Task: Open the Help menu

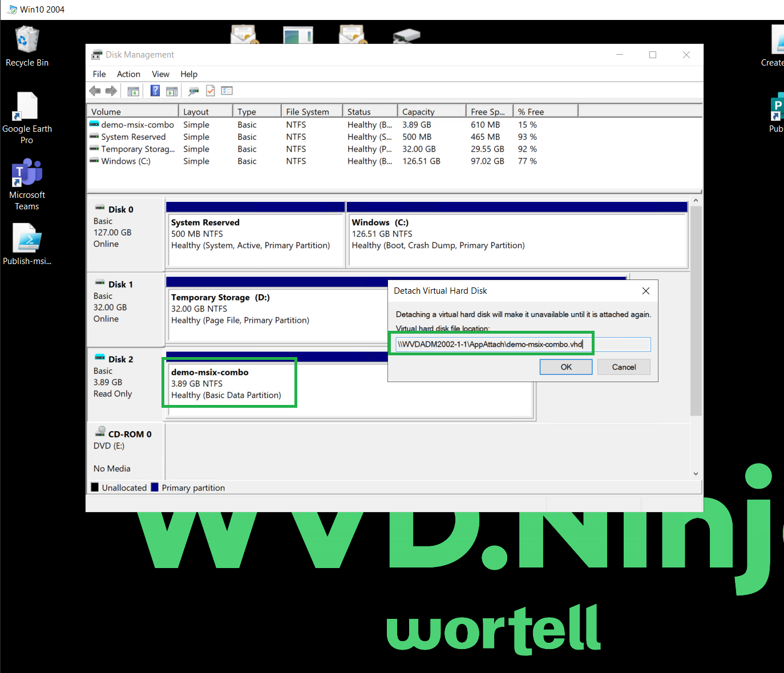Action: pyautogui.click(x=189, y=74)
